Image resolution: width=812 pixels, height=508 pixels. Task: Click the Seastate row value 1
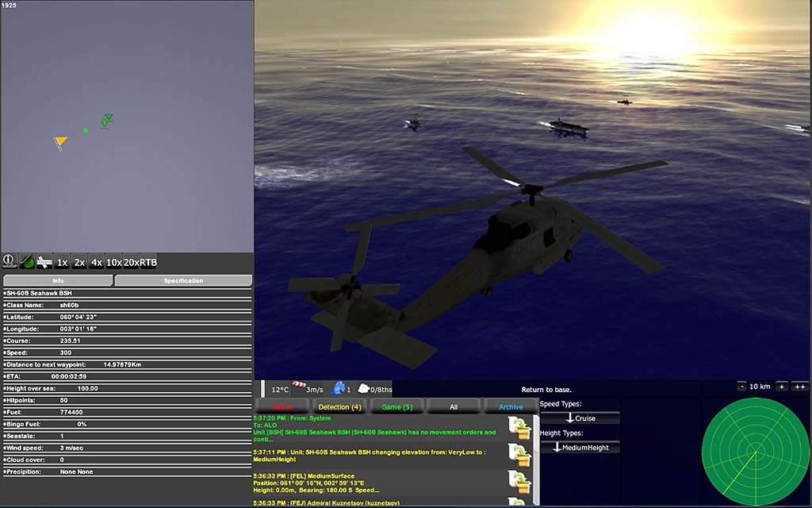pos(62,436)
